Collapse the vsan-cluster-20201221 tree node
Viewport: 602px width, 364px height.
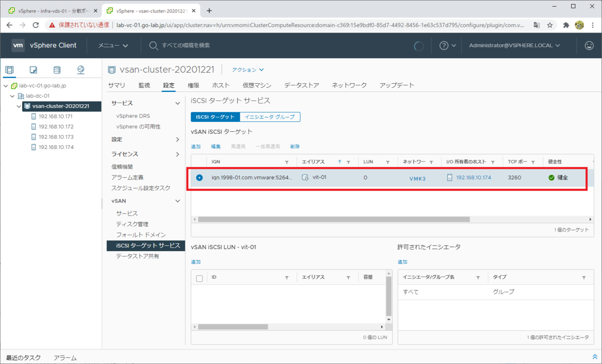point(19,106)
